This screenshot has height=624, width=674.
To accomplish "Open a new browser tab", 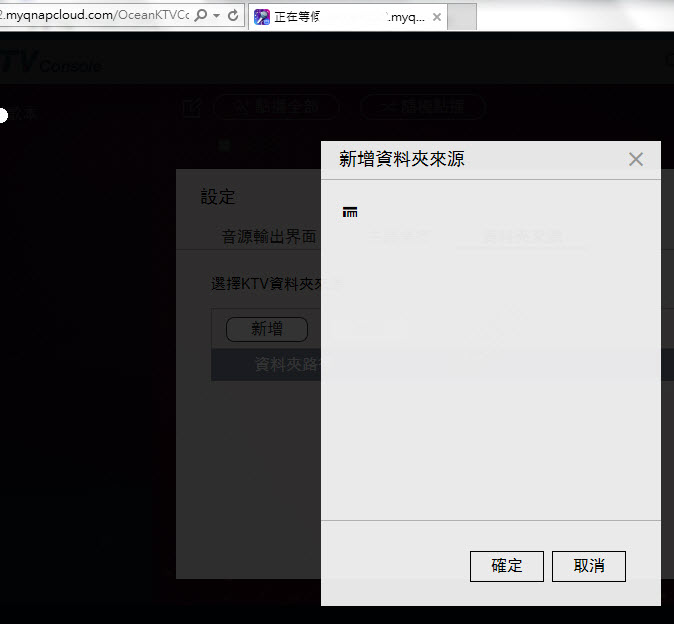I will [x=462, y=17].
